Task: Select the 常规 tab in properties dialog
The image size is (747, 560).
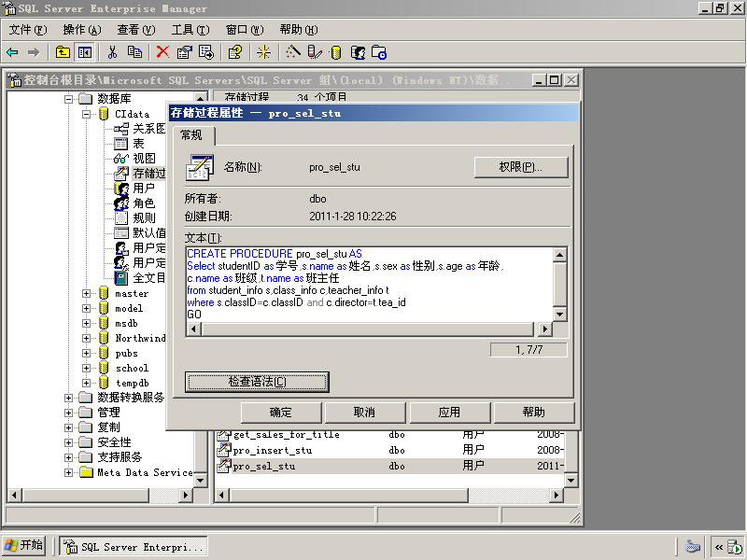Action: pyautogui.click(x=192, y=135)
